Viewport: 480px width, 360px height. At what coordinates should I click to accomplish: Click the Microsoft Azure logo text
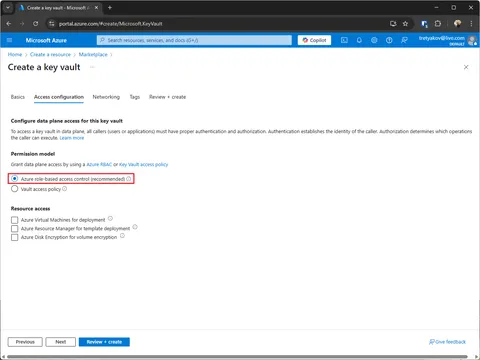point(46,40)
